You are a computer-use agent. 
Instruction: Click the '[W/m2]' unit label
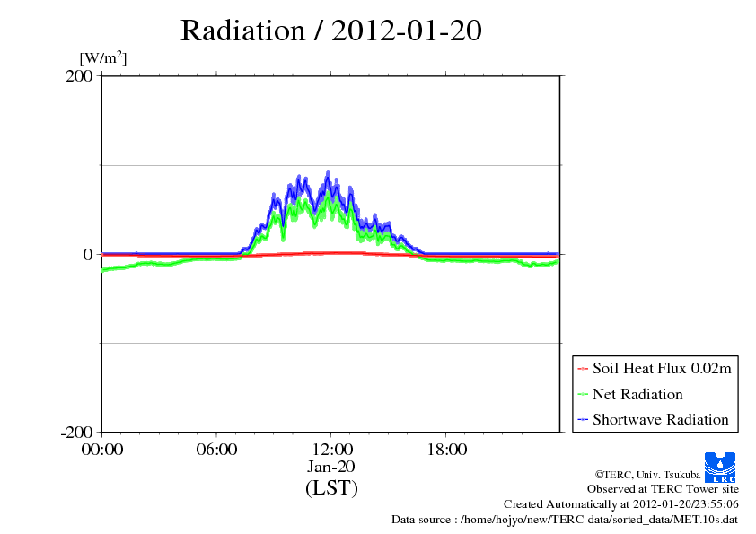coord(103,57)
